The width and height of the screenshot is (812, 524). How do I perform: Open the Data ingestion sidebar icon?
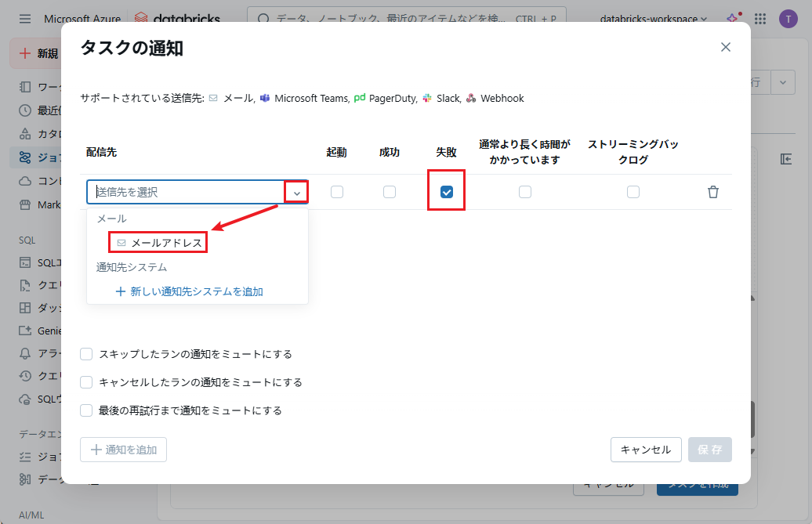(x=25, y=479)
